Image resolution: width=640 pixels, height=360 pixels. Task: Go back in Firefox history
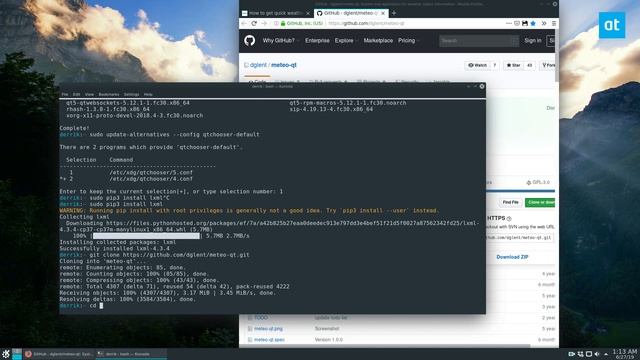tap(244, 23)
